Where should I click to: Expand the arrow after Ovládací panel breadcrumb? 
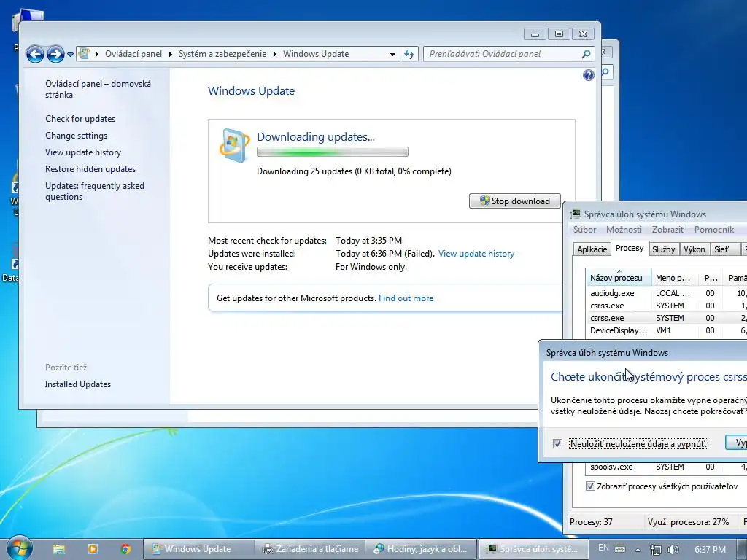click(171, 54)
